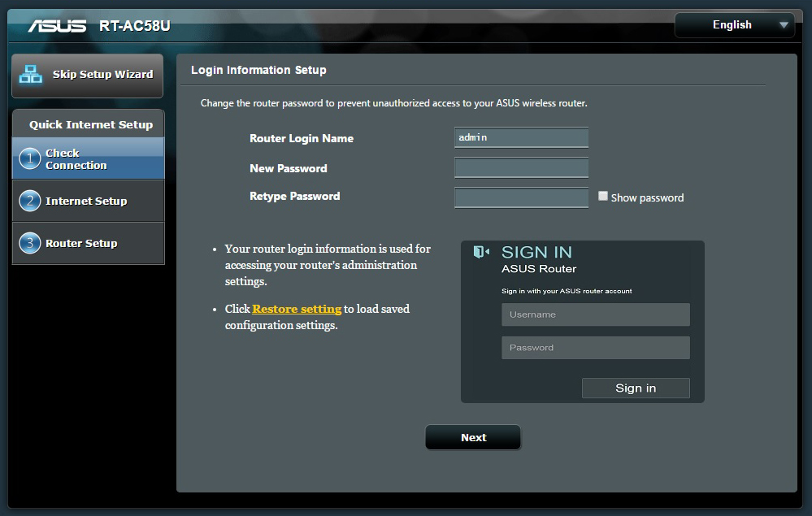Focus the Router Login Name field
Screen dimensions: 812x516
click(521, 137)
